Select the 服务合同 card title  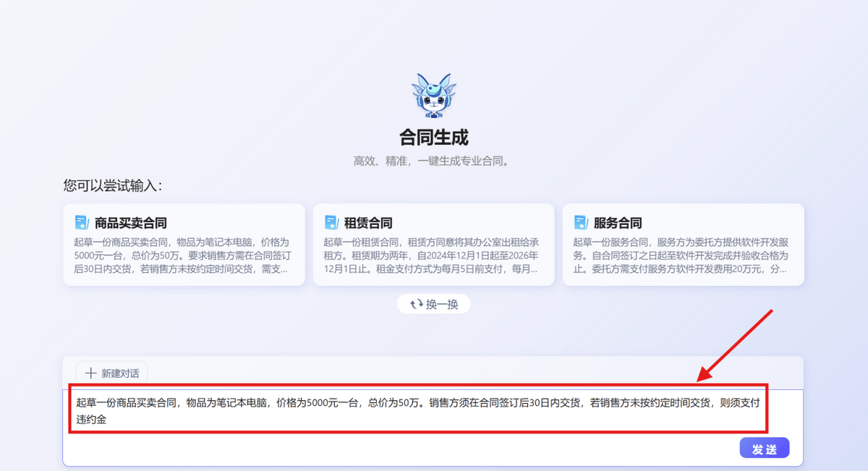[618, 223]
